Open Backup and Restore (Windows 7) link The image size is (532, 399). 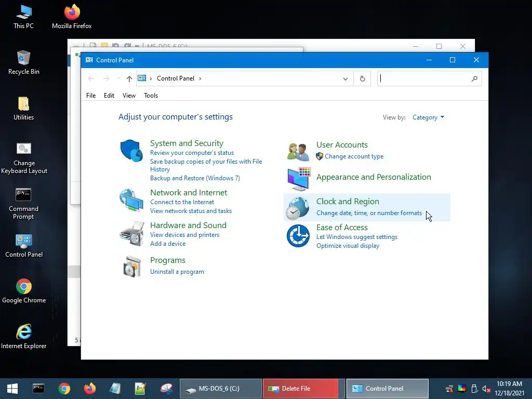195,178
